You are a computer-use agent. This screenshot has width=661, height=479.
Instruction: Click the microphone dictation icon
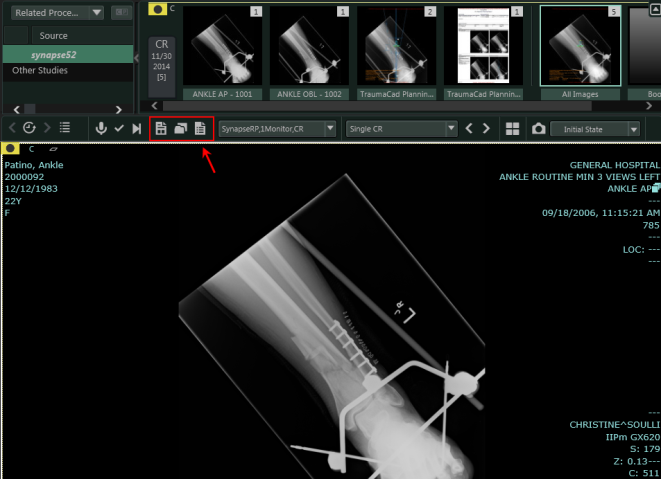[101, 128]
